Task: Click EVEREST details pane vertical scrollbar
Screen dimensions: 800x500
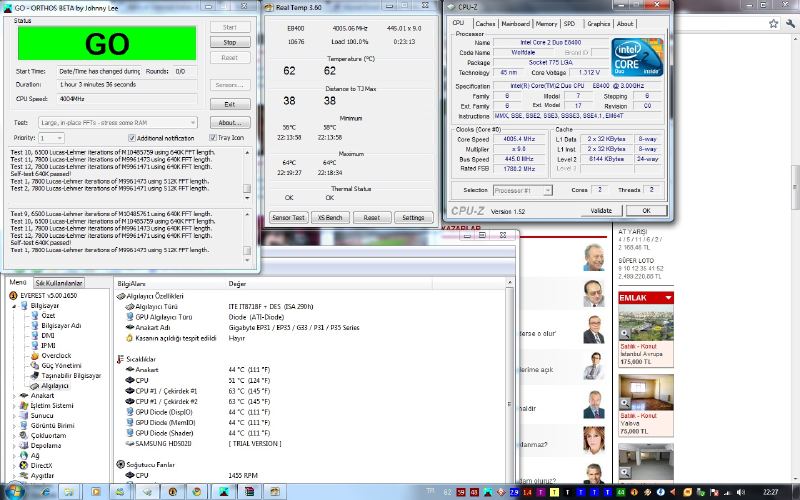Action: pyautogui.click(x=509, y=381)
